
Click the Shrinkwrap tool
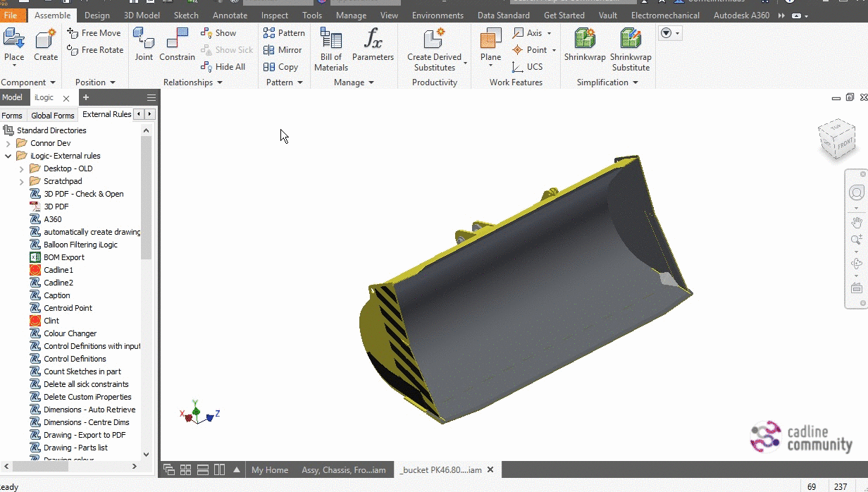coord(585,44)
